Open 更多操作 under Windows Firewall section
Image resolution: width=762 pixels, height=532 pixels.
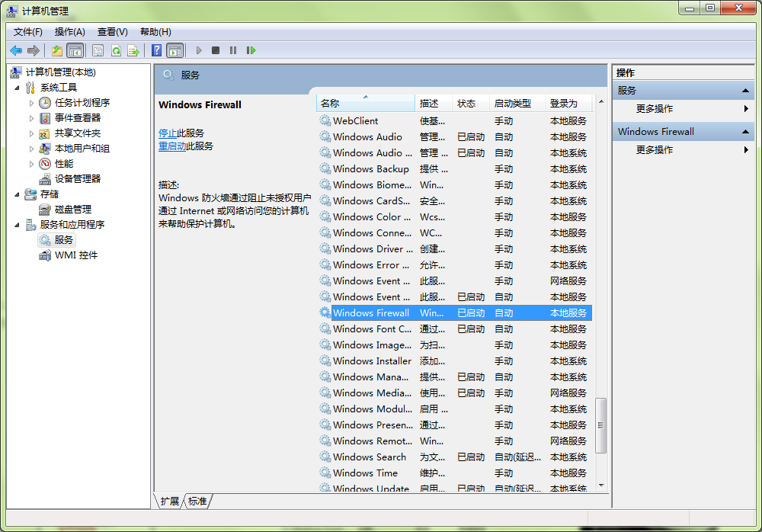tap(654, 150)
